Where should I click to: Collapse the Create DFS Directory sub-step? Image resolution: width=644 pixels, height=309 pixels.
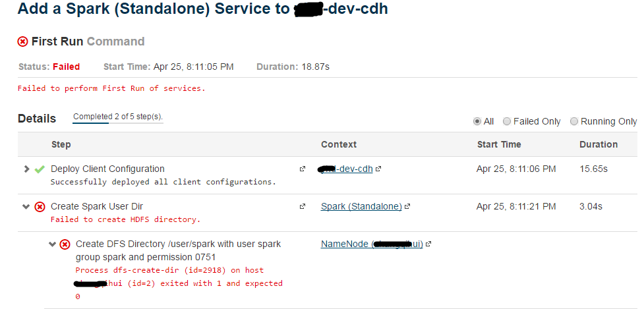[52, 244]
